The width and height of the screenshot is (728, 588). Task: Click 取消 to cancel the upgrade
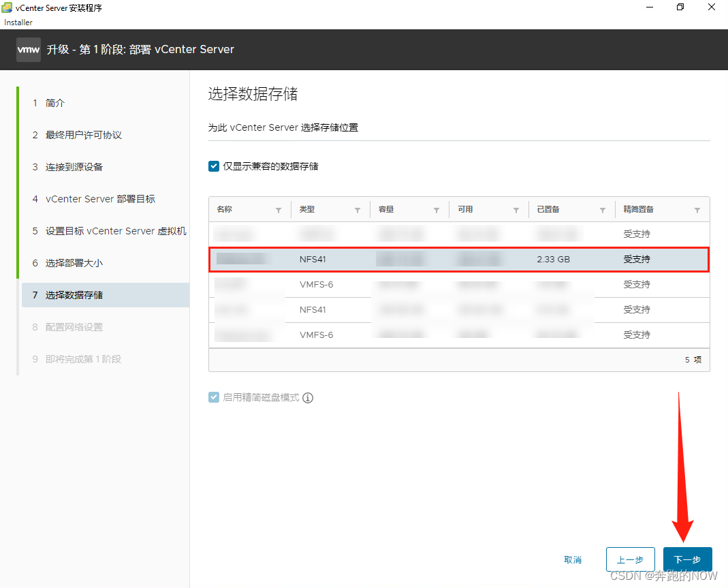[573, 559]
